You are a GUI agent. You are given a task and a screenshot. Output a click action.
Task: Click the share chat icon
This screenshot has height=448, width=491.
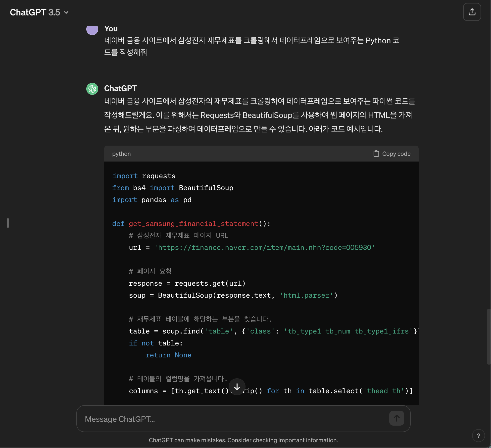coord(472,12)
